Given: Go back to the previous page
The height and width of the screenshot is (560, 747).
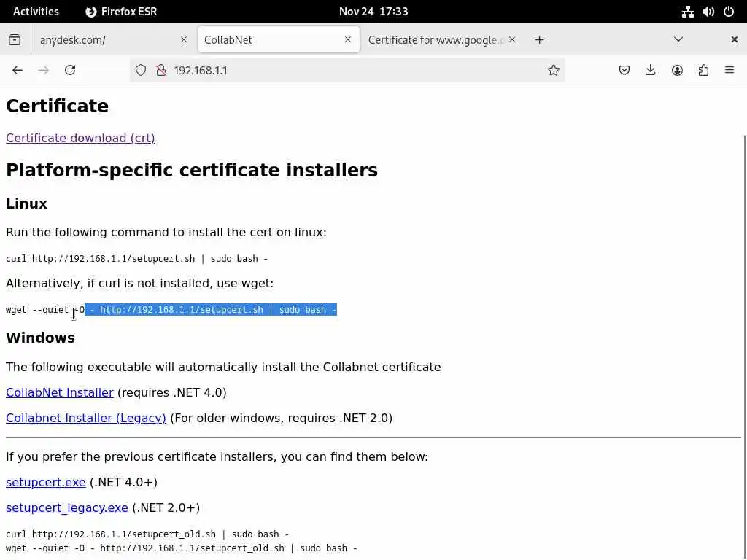Looking at the screenshot, I should pyautogui.click(x=18, y=71).
